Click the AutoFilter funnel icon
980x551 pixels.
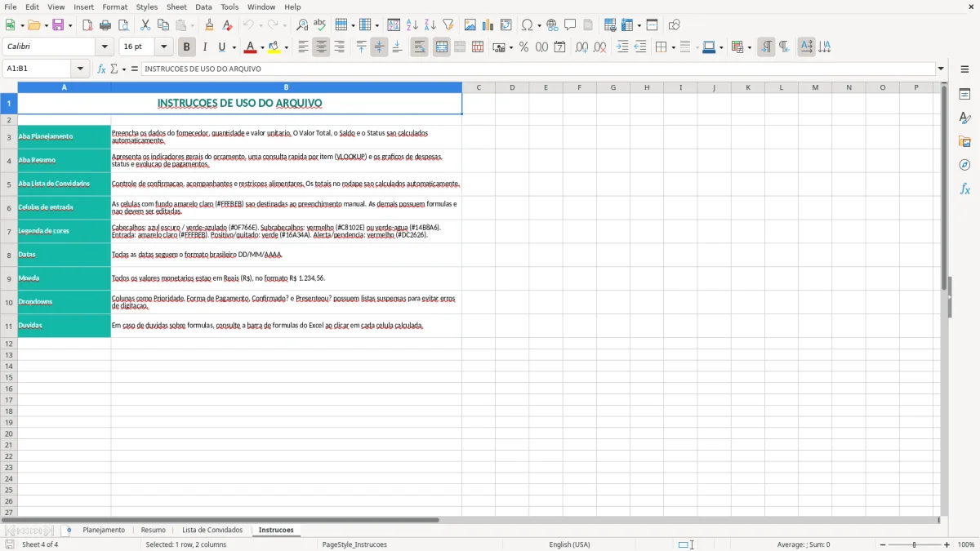[x=448, y=25]
